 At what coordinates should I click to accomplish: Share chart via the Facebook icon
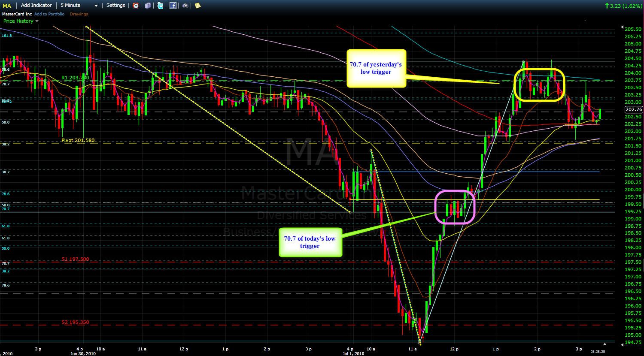pos(173,6)
